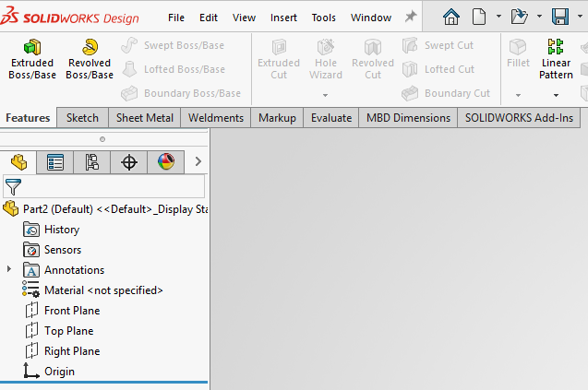Screen dimensions: 588x390
Task: Select the Origin item
Action: (49, 371)
